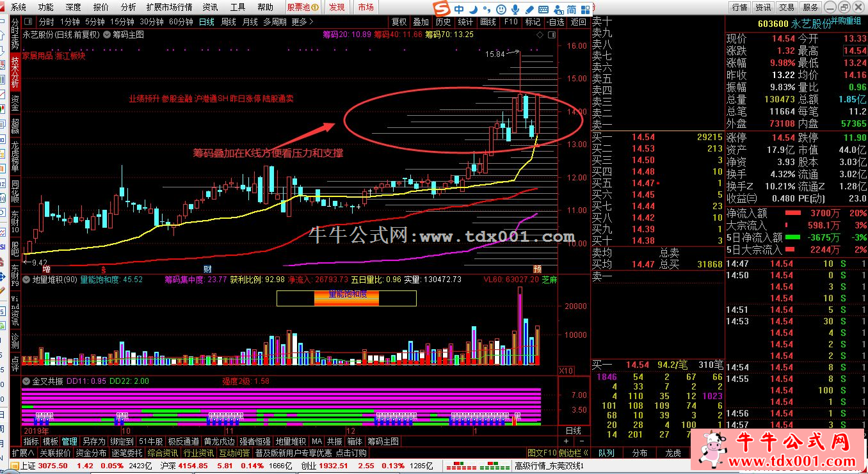868x474 pixels.
Task: Click the 叠加 overlay toolbar button
Action: coord(421,21)
